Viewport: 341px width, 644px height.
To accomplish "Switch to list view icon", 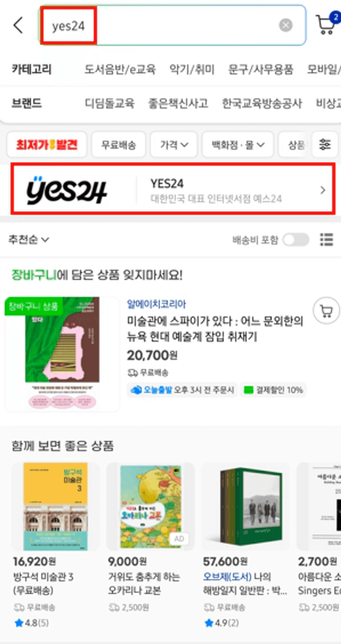I will tap(327, 239).
